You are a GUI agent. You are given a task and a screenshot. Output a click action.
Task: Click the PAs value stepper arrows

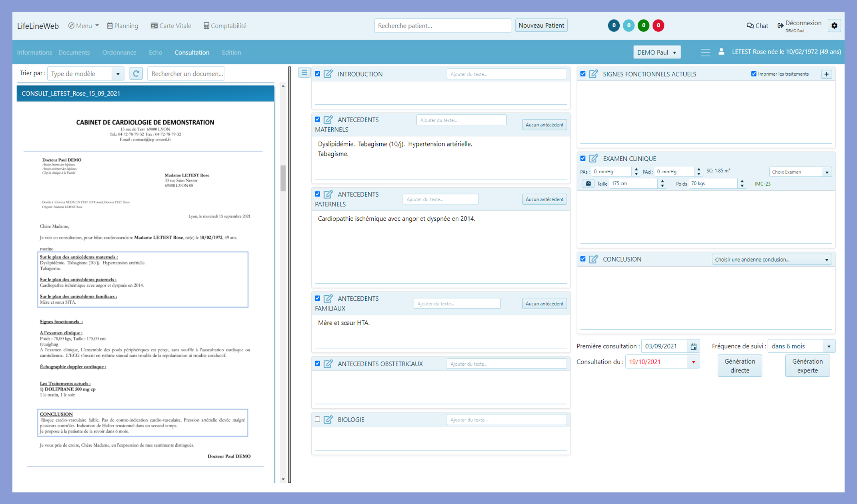pos(636,172)
